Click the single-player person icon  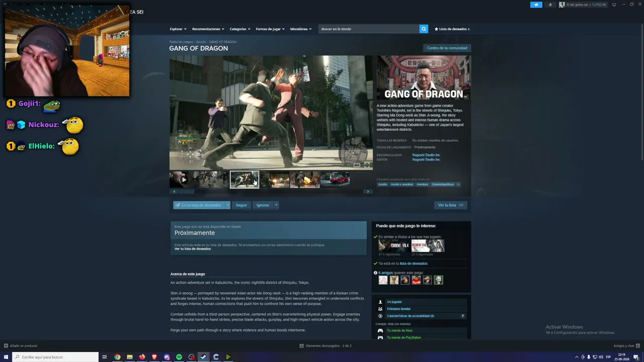point(380,302)
